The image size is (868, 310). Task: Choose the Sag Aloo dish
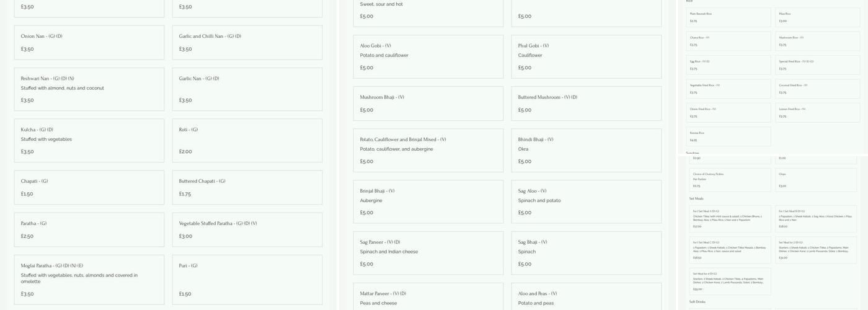[x=586, y=201]
